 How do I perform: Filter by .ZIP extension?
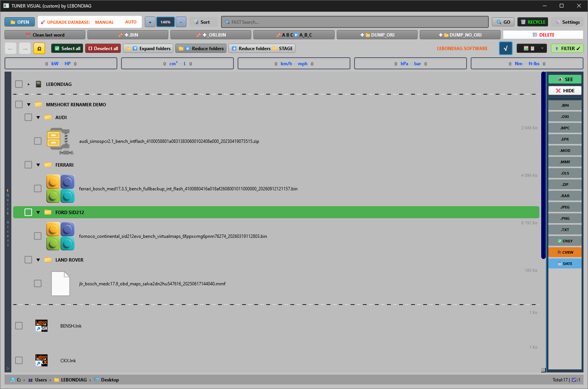pyautogui.click(x=565, y=185)
